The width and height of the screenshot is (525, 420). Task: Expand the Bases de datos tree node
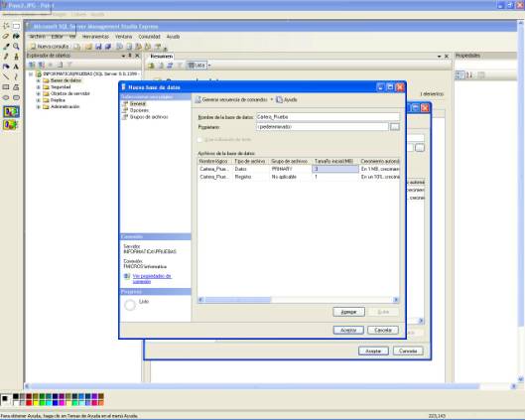[x=38, y=80]
